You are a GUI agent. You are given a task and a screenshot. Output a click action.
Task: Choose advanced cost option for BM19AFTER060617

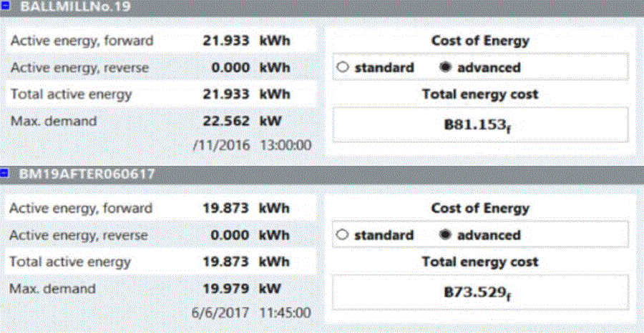point(444,235)
